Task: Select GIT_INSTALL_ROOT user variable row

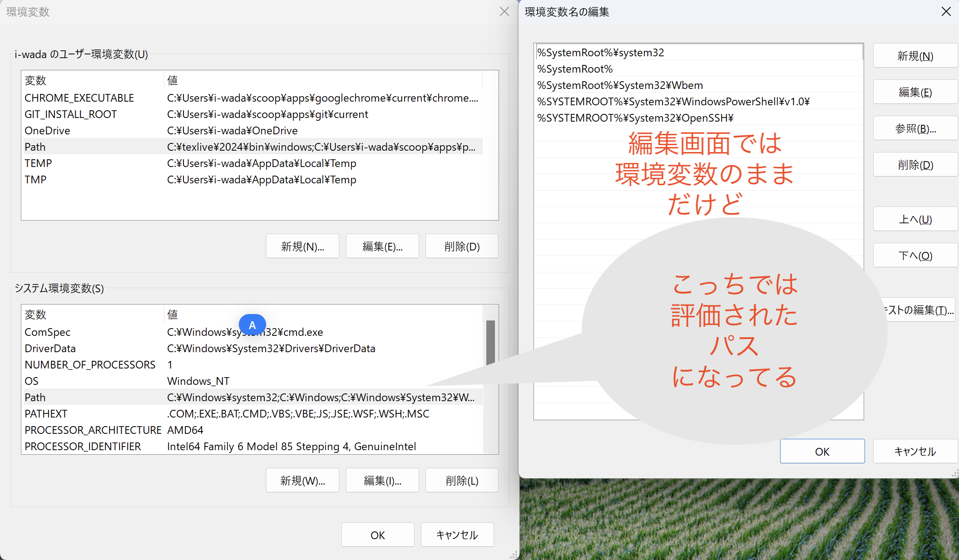Action: 253,114
